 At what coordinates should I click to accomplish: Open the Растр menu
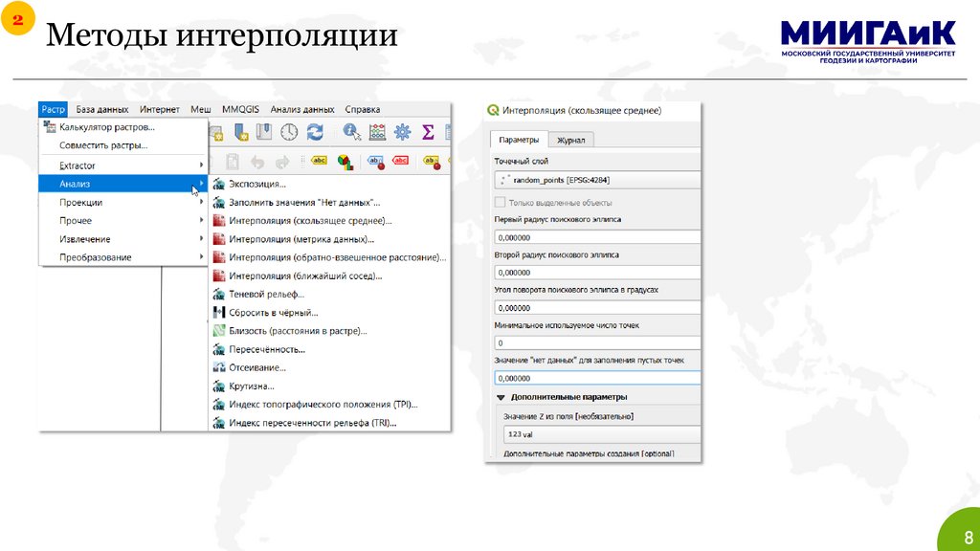54,109
